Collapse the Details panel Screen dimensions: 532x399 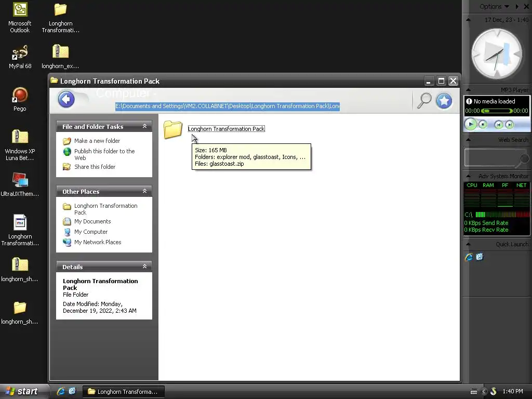pos(144,267)
